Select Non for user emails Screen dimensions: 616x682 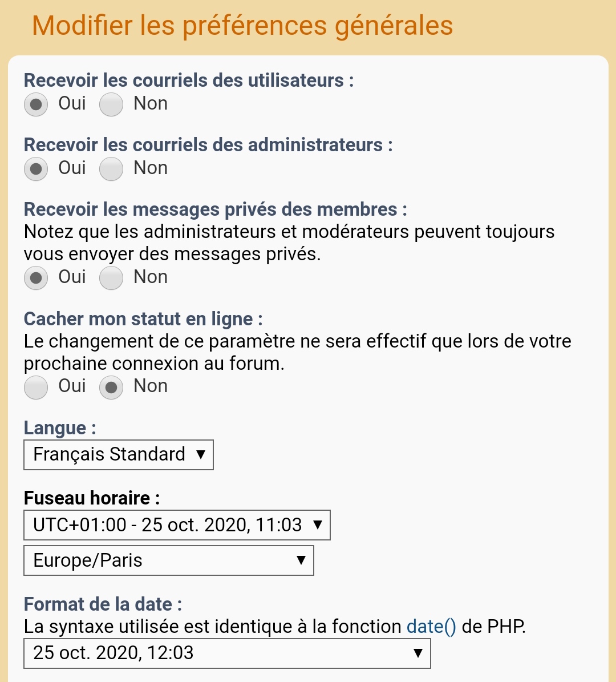pos(111,104)
